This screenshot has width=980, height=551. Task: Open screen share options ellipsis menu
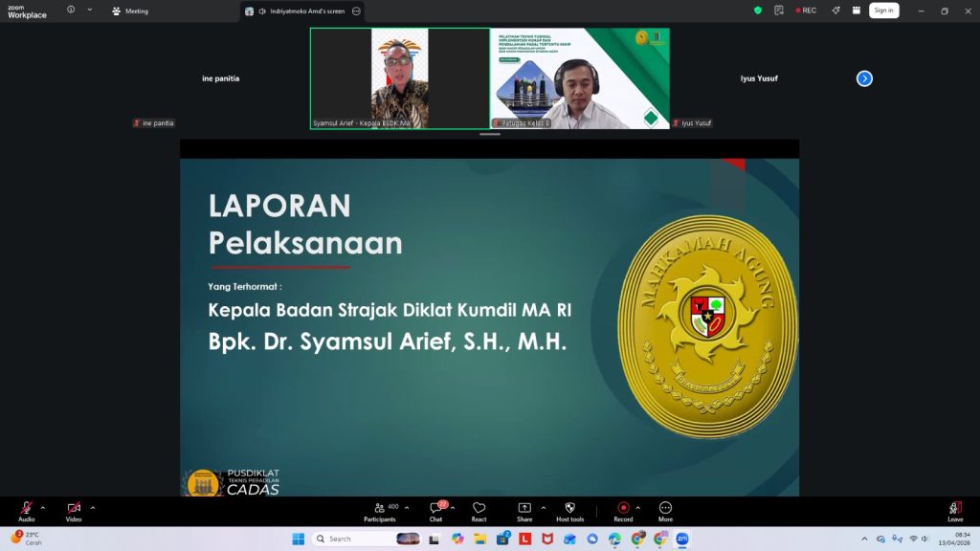[x=356, y=11]
